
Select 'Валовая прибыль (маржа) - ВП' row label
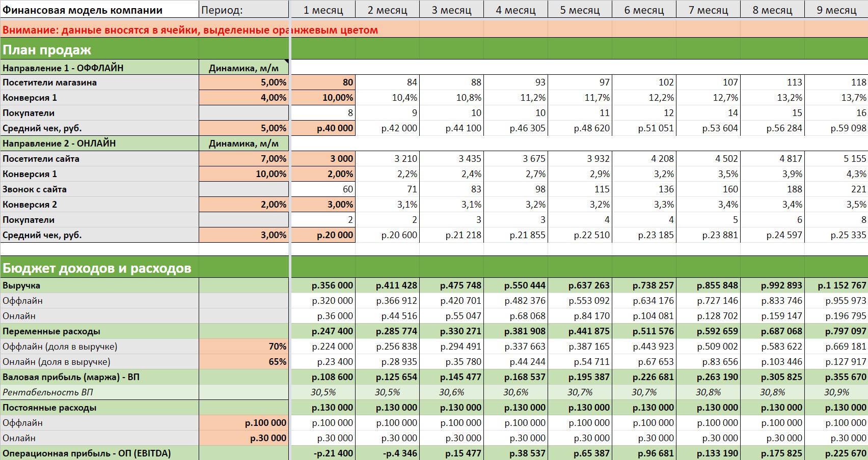[x=99, y=377]
